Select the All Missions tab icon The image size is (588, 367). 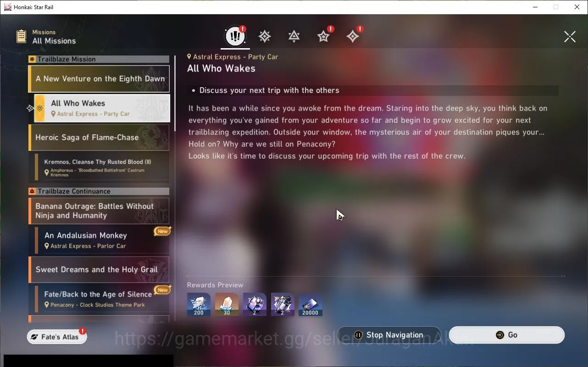point(235,36)
